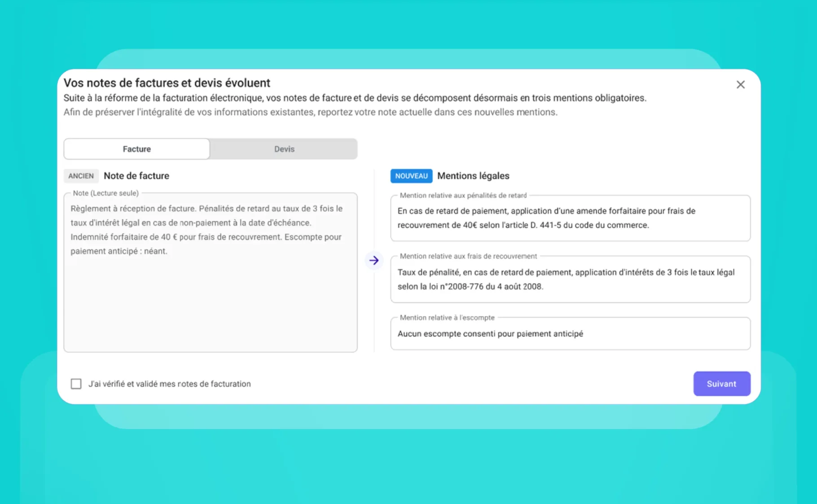Click the arrow icon between the two panels

point(374,260)
